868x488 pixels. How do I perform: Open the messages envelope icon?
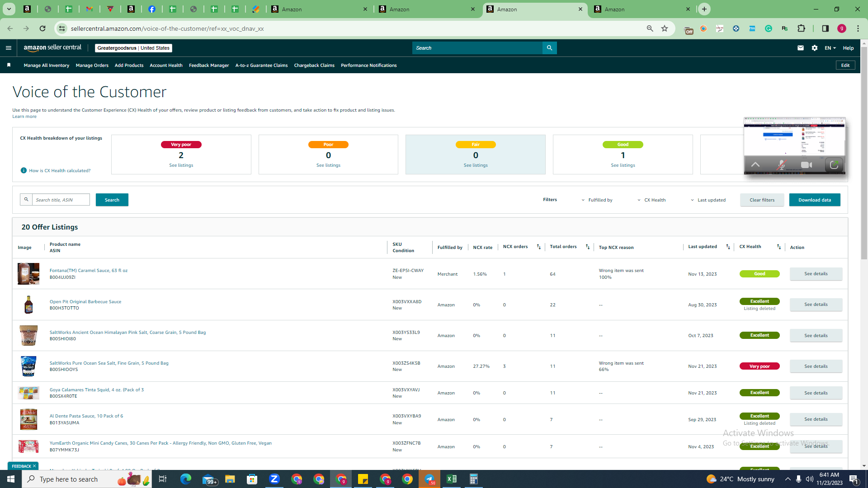click(x=800, y=48)
